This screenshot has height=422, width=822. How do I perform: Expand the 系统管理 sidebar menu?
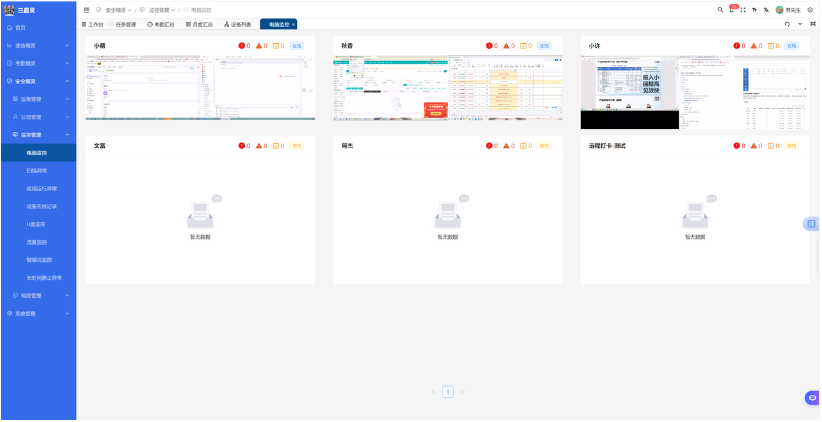click(38, 313)
